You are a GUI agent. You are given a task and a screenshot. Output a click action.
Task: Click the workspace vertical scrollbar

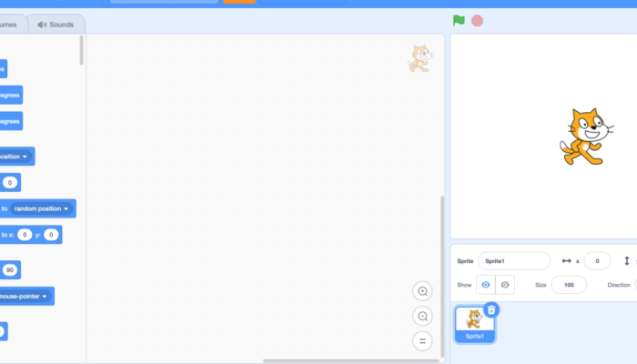(x=442, y=277)
